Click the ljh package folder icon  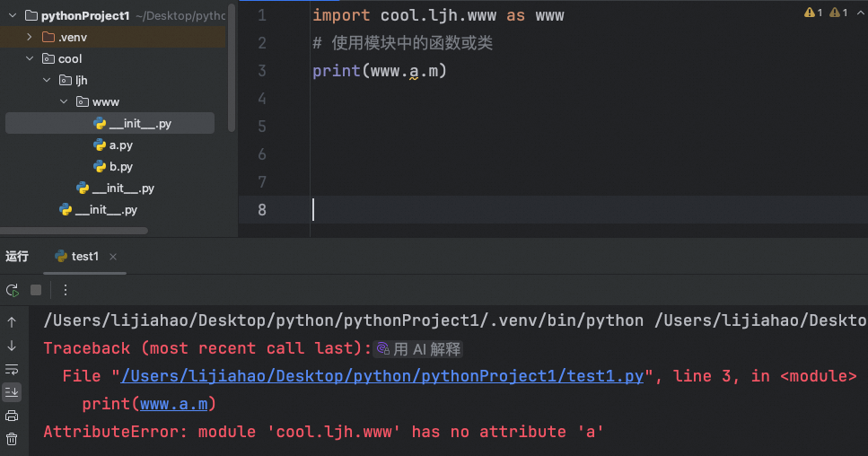pos(66,80)
